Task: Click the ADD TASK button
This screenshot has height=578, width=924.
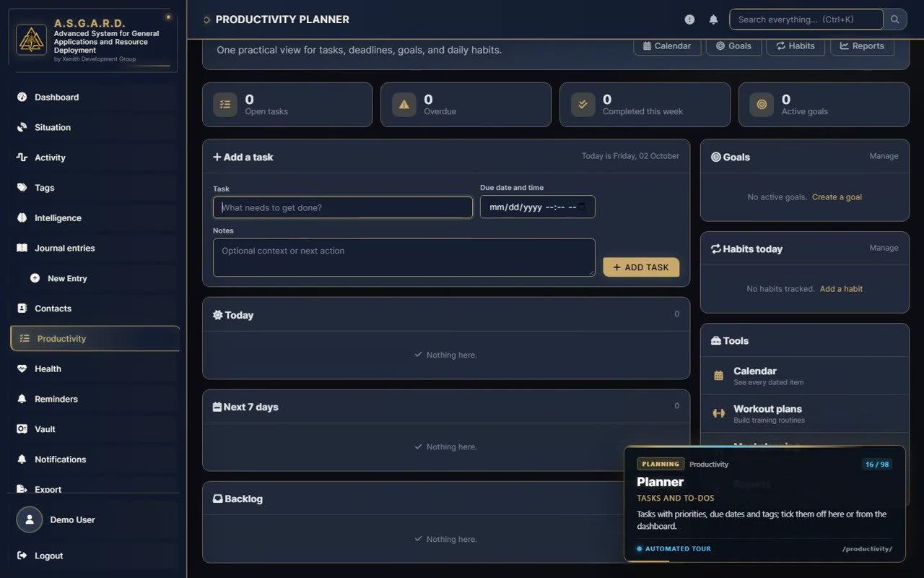Action: [641, 267]
